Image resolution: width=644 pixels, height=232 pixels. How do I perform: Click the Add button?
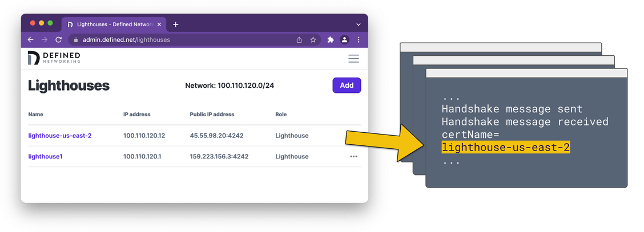click(347, 86)
